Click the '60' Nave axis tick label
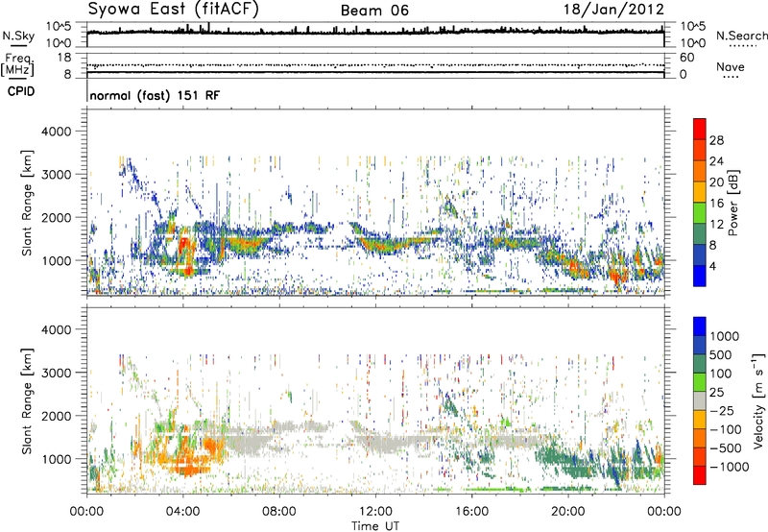The height and width of the screenshot is (532, 768). coord(686,58)
